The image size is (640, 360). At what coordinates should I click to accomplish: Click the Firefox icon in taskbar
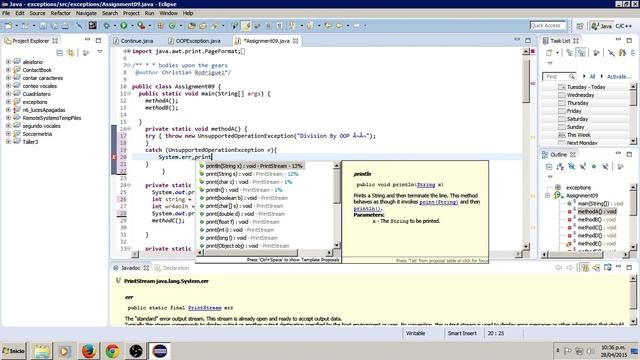(89, 351)
